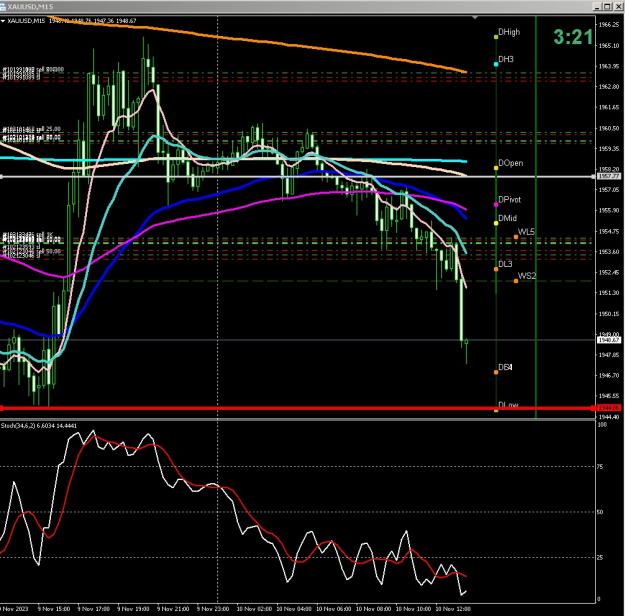This screenshot has height=616, width=625.
Task: Select the DL3 level label
Action: (505, 264)
